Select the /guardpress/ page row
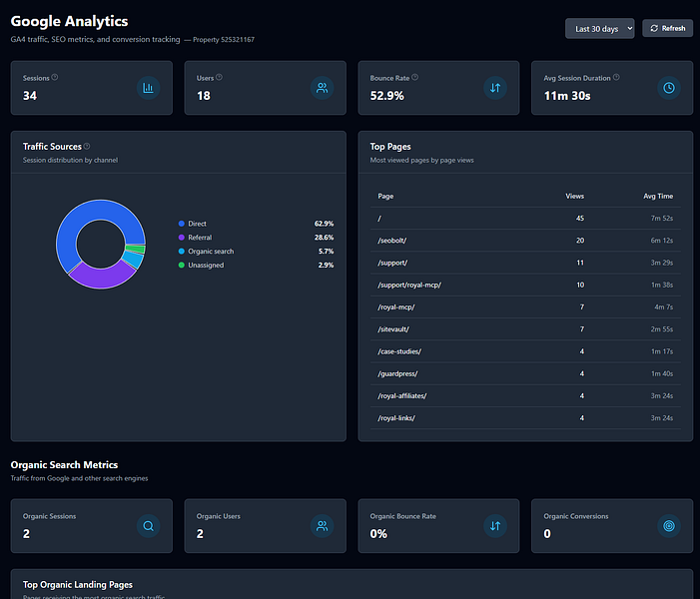Screen dimensions: 700x599 525,373
